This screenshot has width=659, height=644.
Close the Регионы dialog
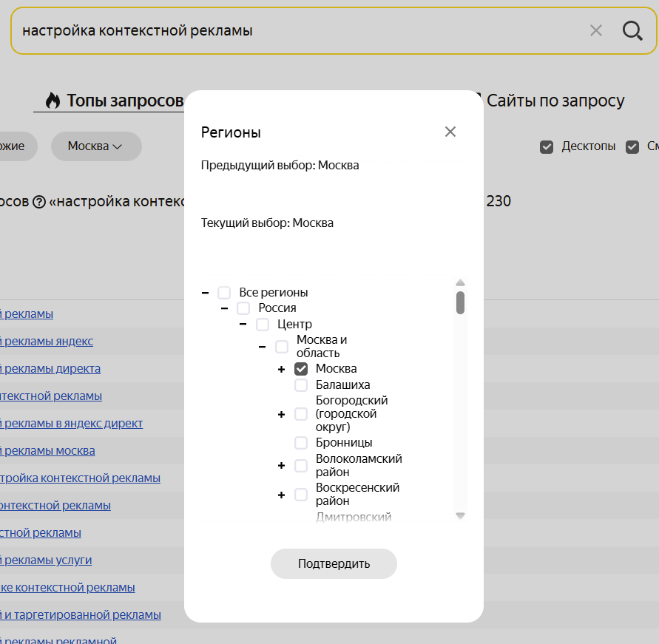point(450,132)
